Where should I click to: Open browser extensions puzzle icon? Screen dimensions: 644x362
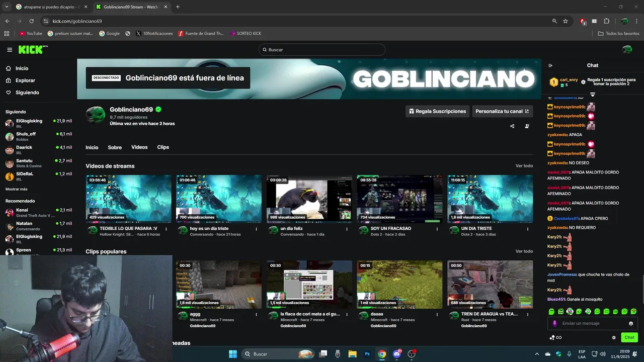606,21
